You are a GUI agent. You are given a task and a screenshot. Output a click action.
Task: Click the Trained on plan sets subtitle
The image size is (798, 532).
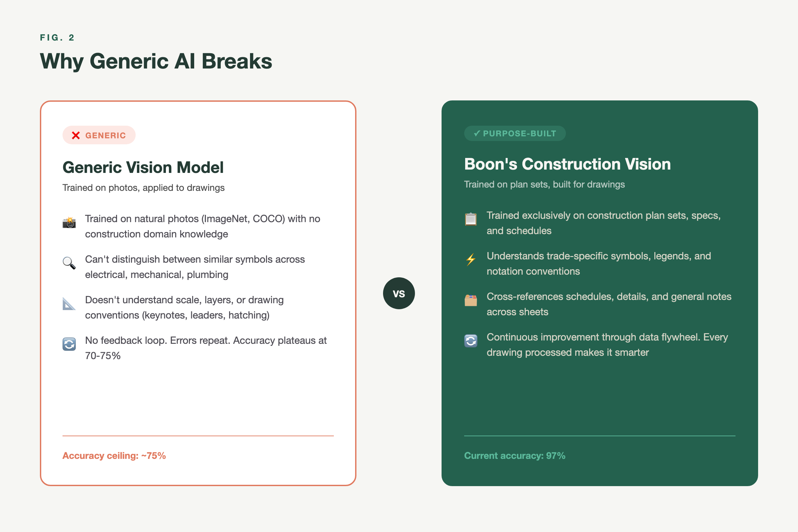(544, 184)
